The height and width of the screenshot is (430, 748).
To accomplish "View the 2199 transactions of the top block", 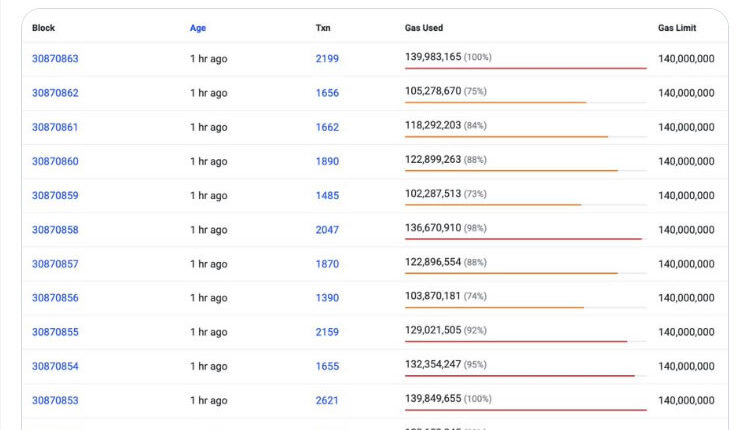I will (x=327, y=59).
